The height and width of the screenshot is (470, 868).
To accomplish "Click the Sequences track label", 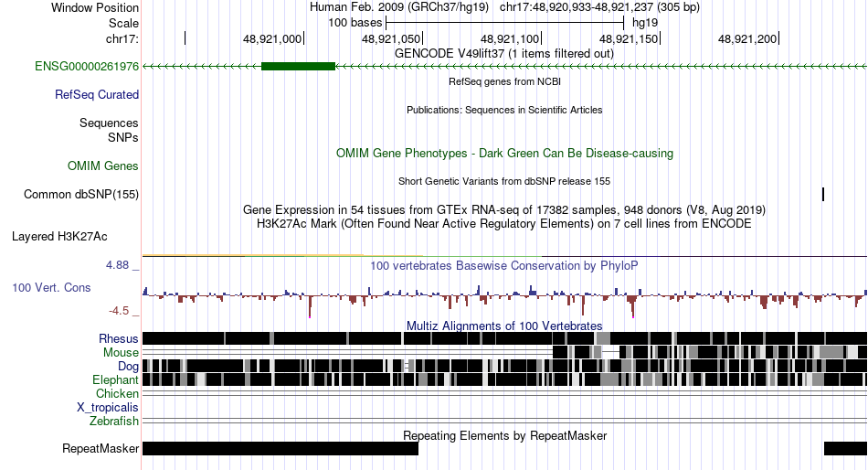I will pyautogui.click(x=109, y=123).
